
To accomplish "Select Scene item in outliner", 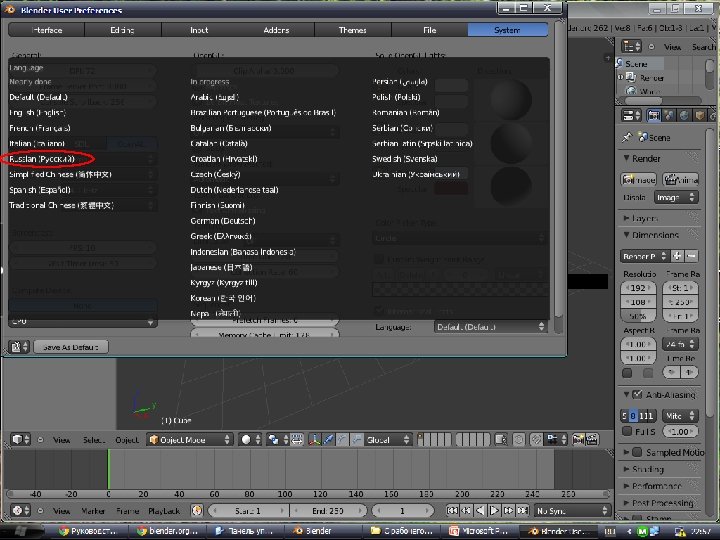I will 636,64.
